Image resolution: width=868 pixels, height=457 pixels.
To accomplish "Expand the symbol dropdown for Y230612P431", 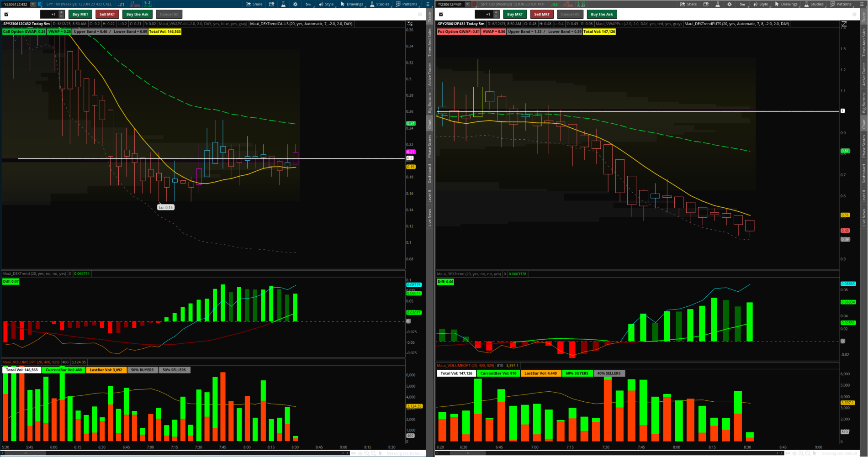I will [467, 4].
